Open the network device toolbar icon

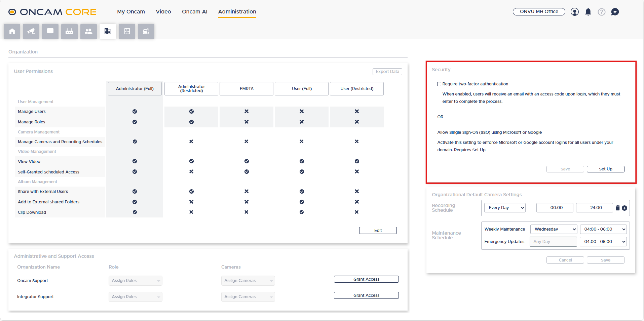pos(70,32)
